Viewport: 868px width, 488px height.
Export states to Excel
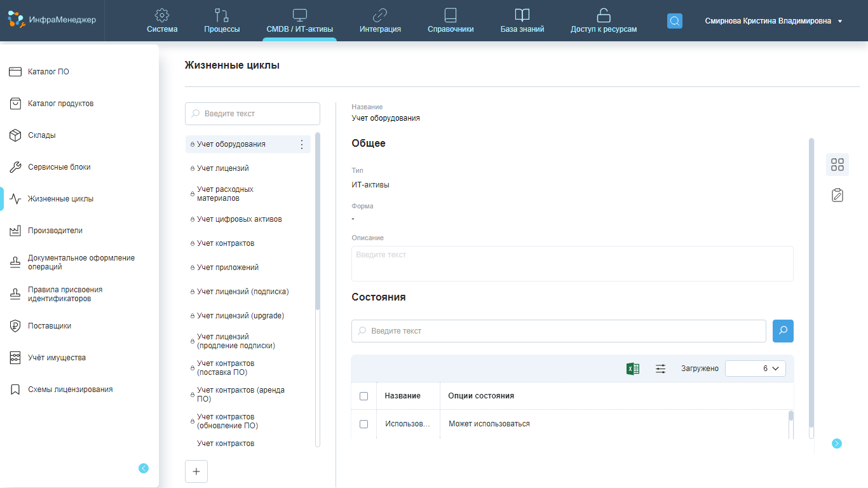click(633, 369)
